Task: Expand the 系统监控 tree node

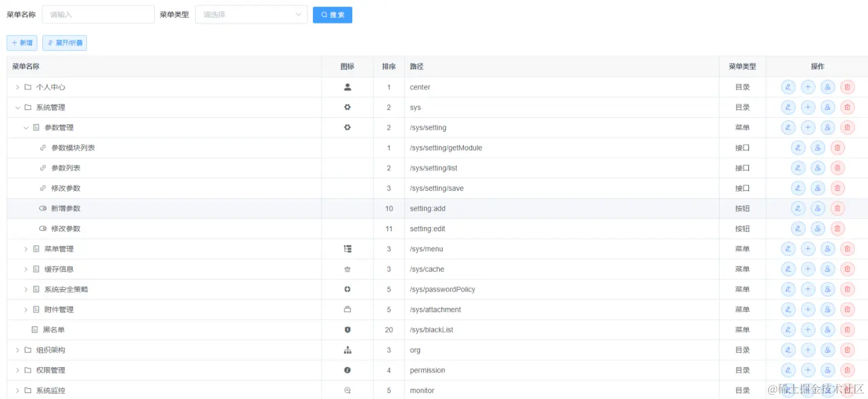Action: pyautogui.click(x=18, y=391)
